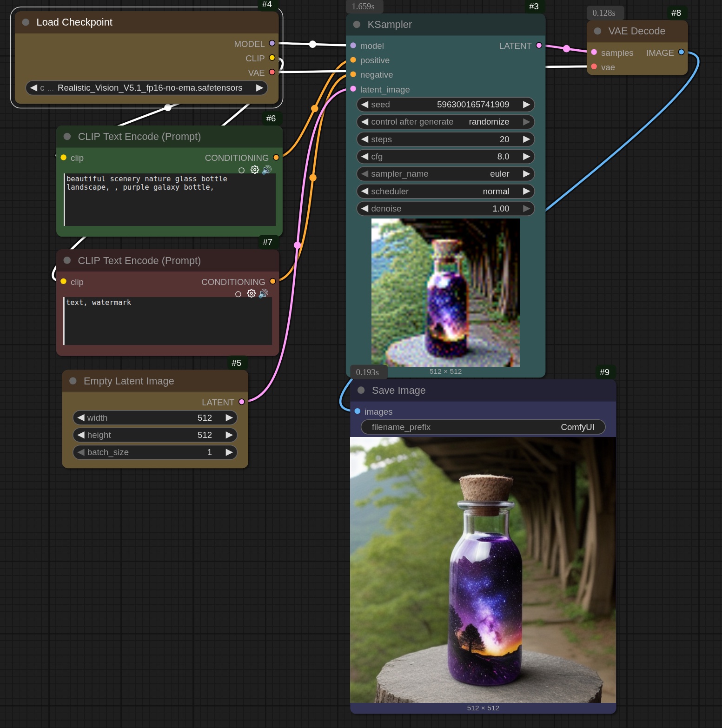722x728 pixels.
Task: Collapse the KSampler node via its title dot
Action: [x=357, y=24]
